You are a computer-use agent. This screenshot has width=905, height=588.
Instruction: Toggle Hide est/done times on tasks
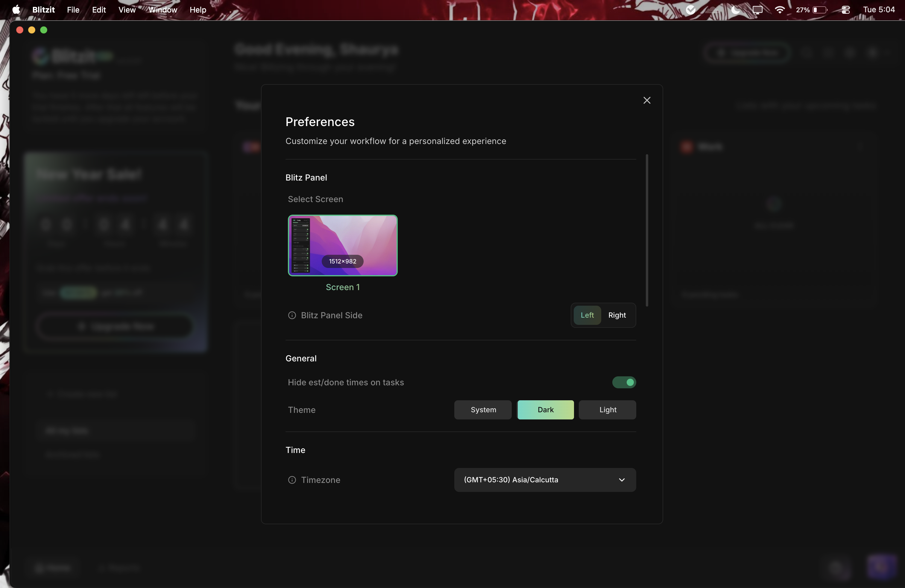tap(624, 382)
